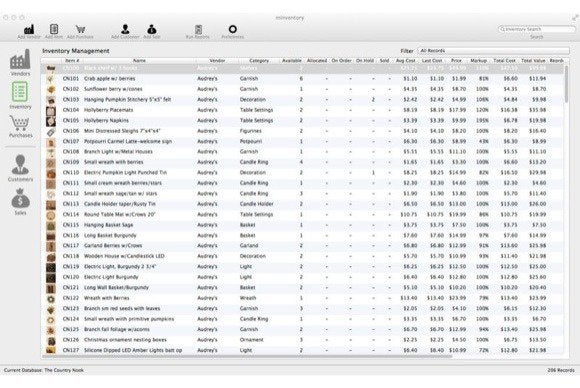Open the Filter All Records dropdown
The width and height of the screenshot is (580, 388).
click(x=493, y=51)
